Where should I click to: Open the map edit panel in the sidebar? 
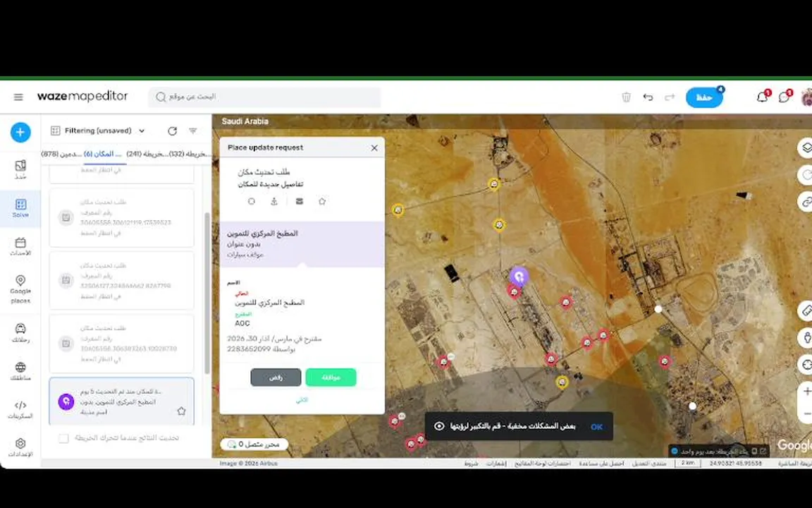20,169
